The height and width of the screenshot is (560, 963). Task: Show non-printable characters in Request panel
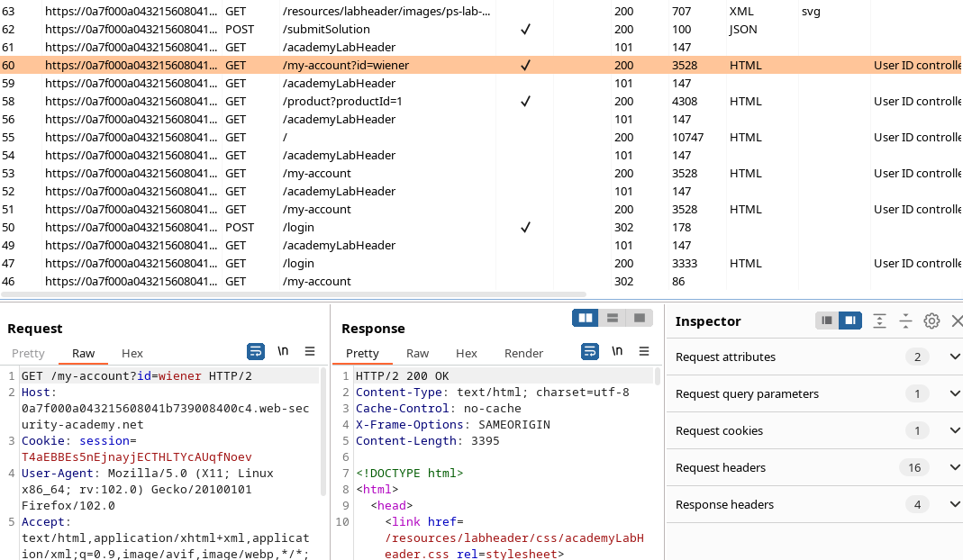(x=283, y=351)
